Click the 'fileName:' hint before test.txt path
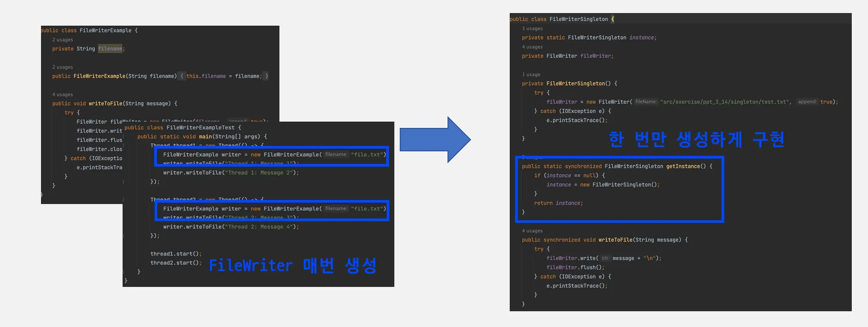The image size is (868, 327). point(646,102)
